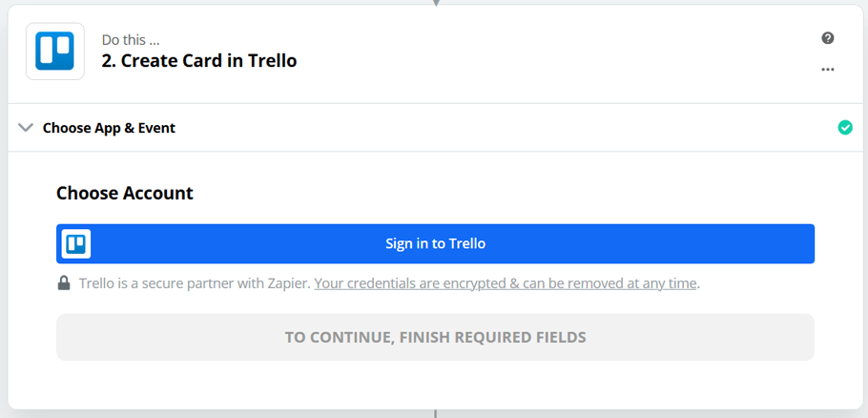The image size is (868, 418).
Task: Open the help question mark icon
Action: tap(828, 38)
